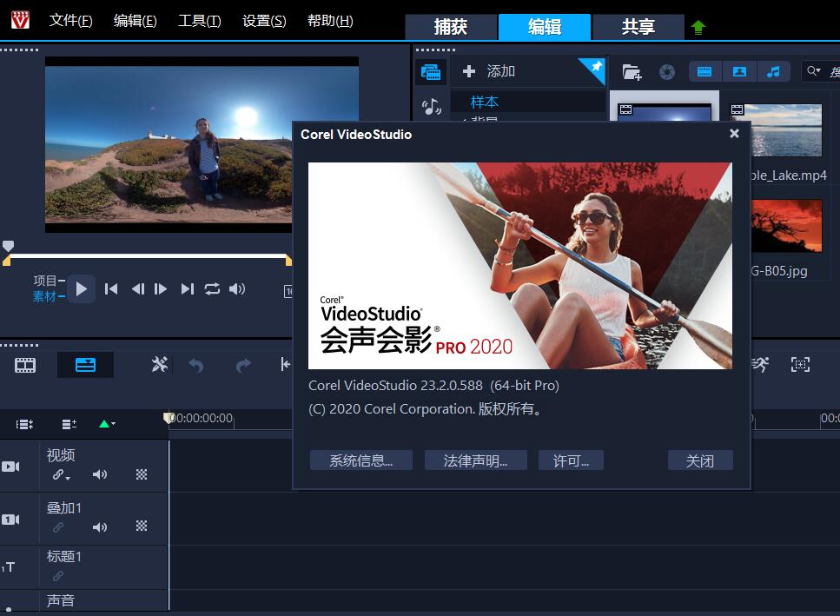Click the 系统信息... button

click(361, 460)
